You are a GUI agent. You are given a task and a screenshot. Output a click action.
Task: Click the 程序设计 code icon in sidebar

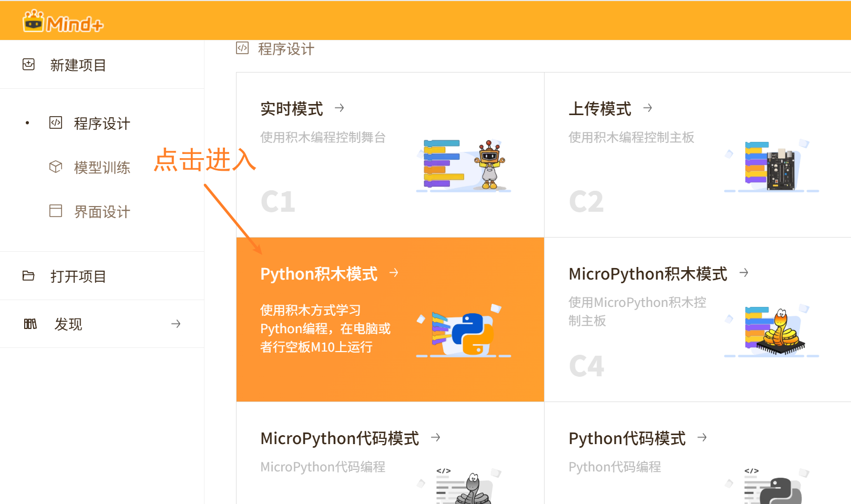point(56,123)
